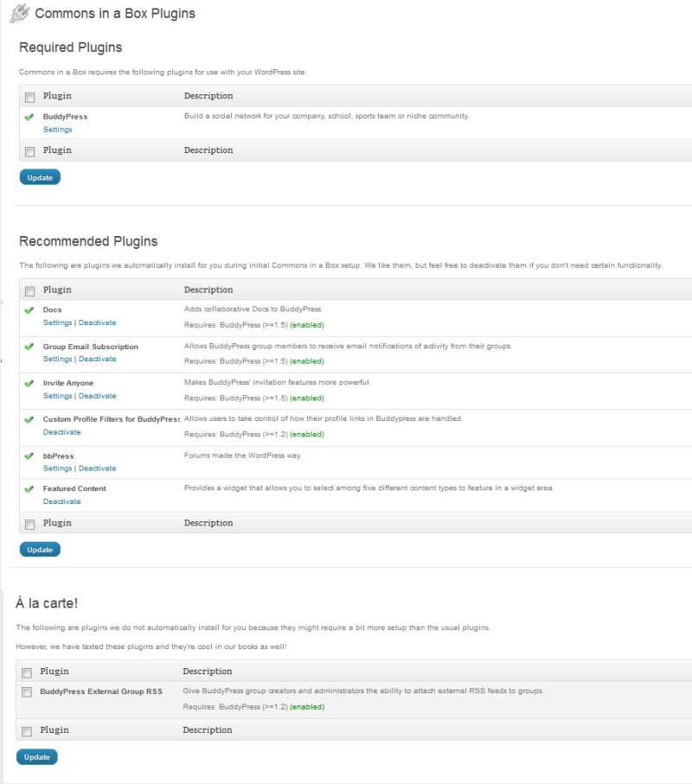Open Invite Anyone Settings link
Viewport: 692px width, 784px height.
(x=58, y=396)
